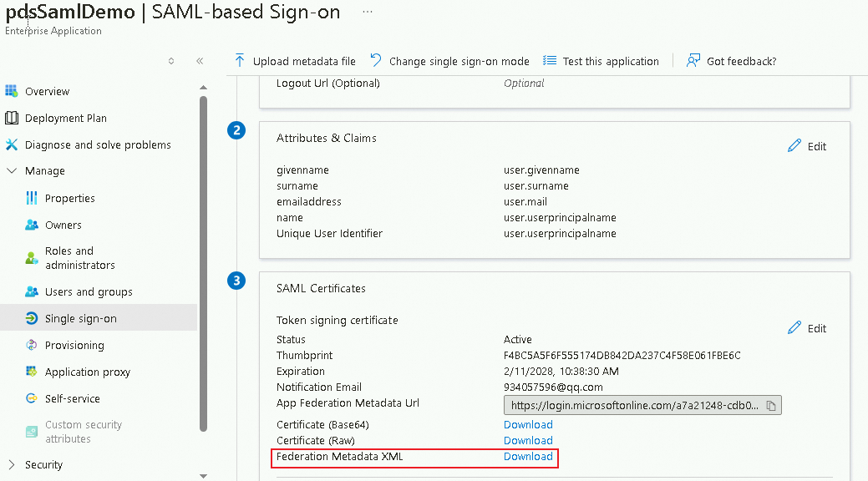Click the Active status value
Screen dimensions: 868x481
pos(518,339)
